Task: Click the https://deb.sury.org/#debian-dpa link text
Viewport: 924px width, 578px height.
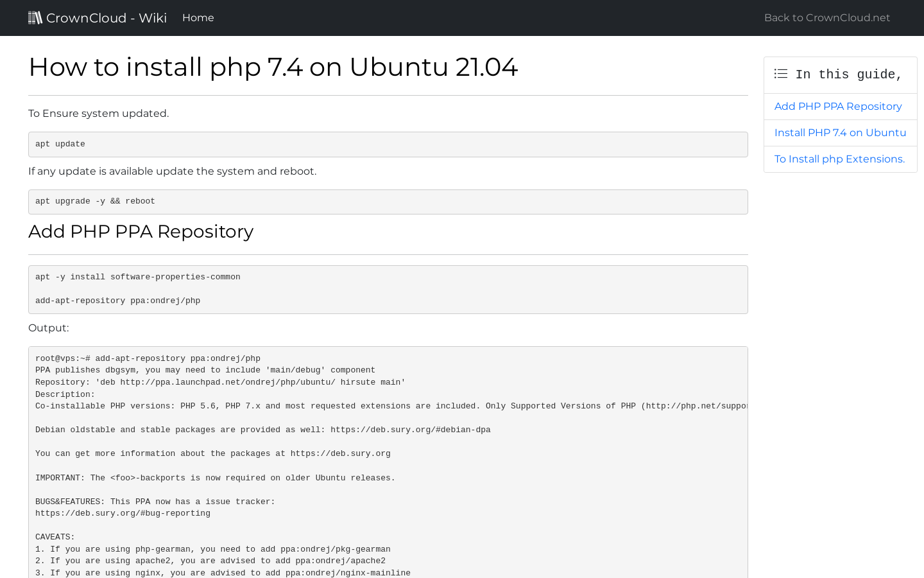Action: tap(410, 430)
